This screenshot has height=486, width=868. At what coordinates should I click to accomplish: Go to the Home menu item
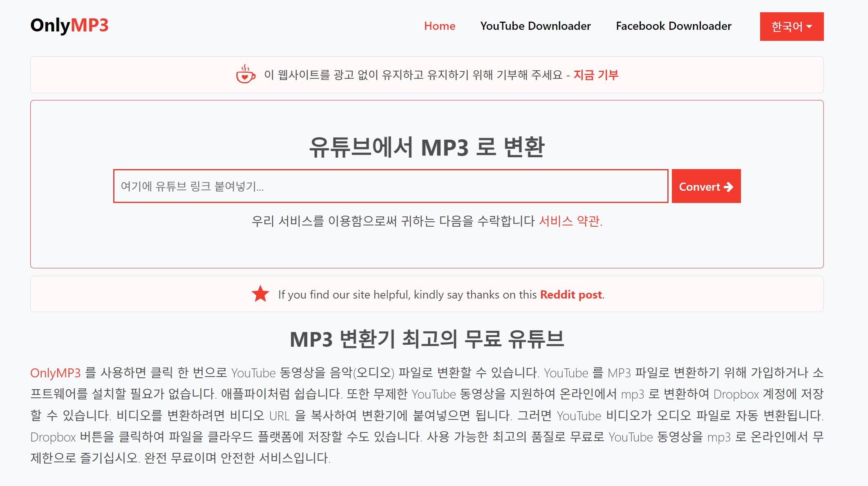coord(439,26)
